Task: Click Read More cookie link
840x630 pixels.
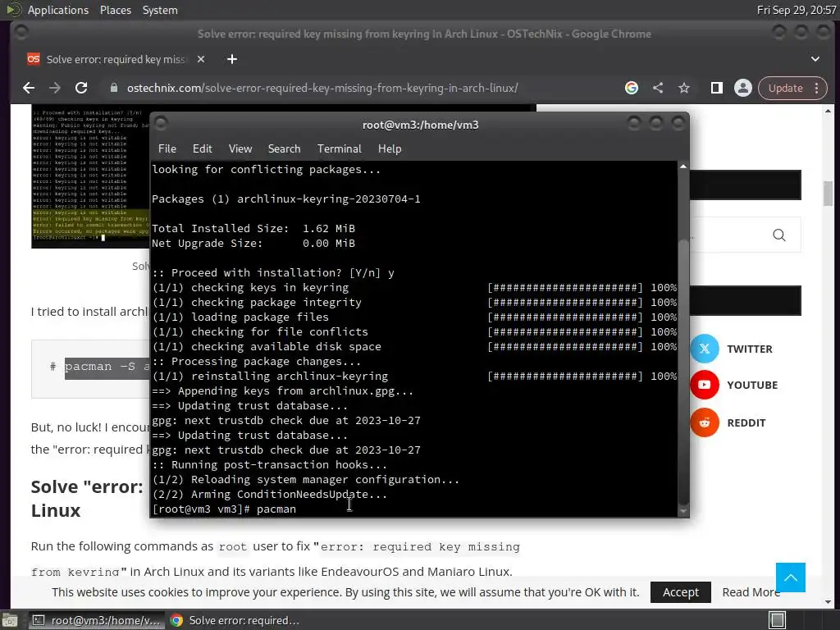Action: point(751,592)
